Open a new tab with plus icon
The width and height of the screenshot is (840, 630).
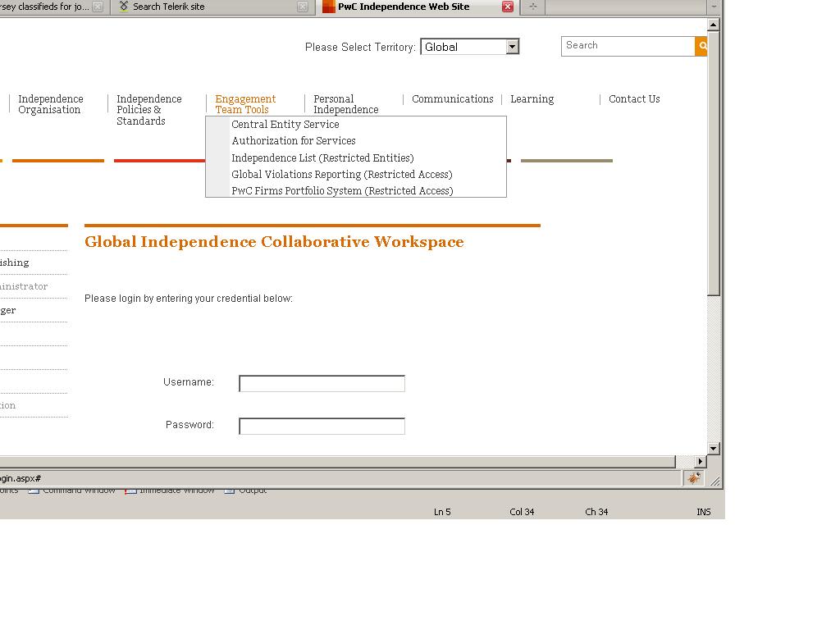(532, 7)
